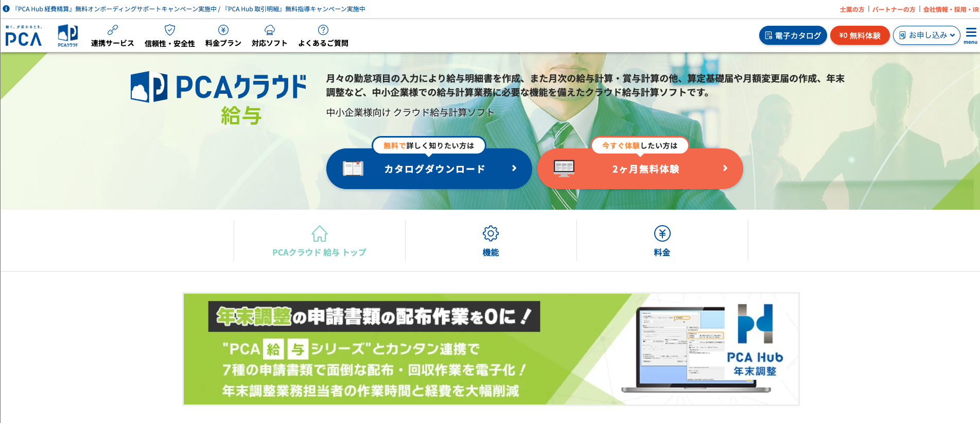Click the chain link icon above 連携サービス
980x423 pixels.
coord(113,30)
